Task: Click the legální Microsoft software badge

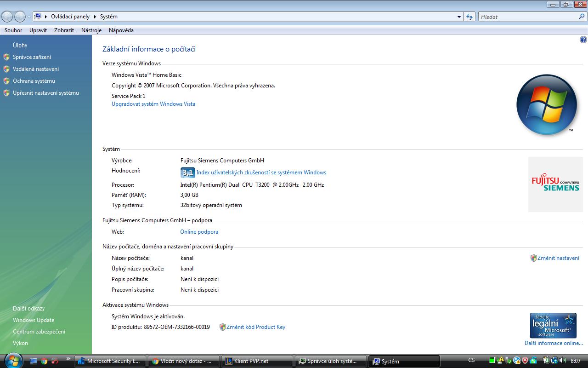Action: 553,326
